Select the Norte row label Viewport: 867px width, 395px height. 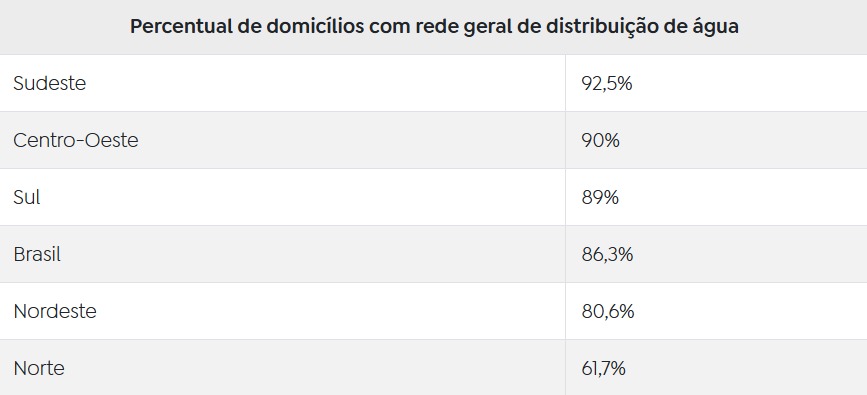click(x=39, y=368)
